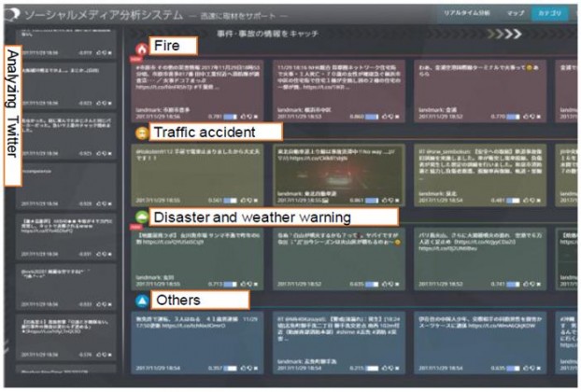Click the red new badge under the Disaster icon

click(x=136, y=227)
